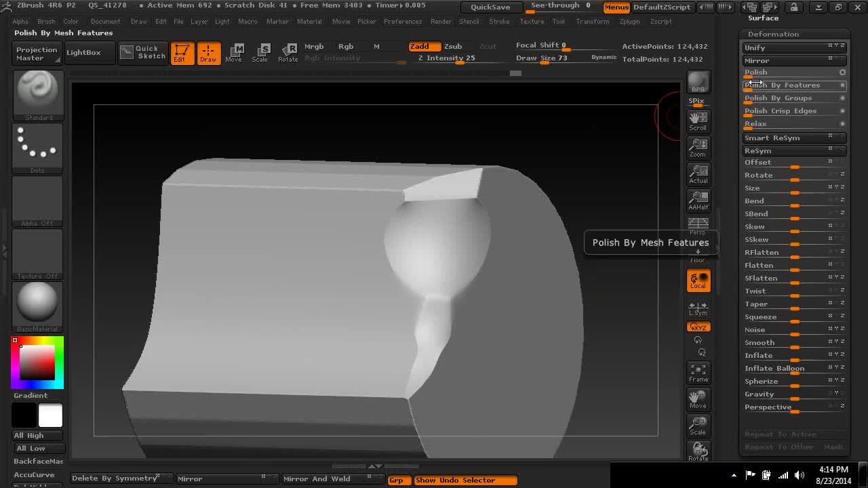Open the Dots stroke selector
Screen dimensions: 868x488
click(x=37, y=148)
